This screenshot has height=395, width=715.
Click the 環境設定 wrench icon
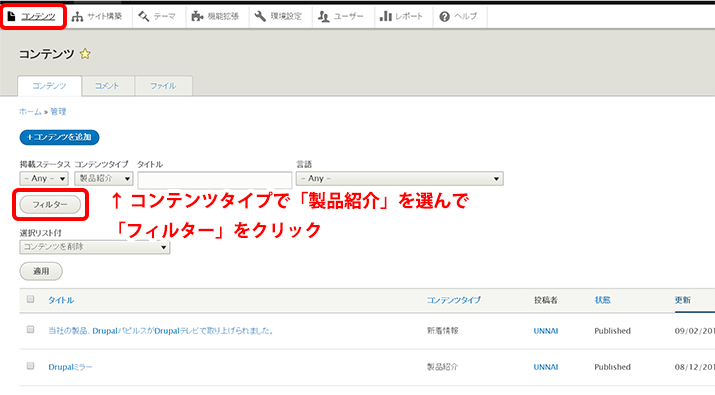coord(260,16)
